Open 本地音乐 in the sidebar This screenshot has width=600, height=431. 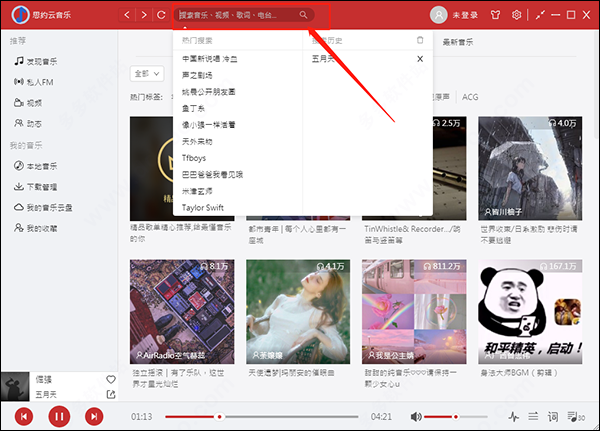point(36,166)
